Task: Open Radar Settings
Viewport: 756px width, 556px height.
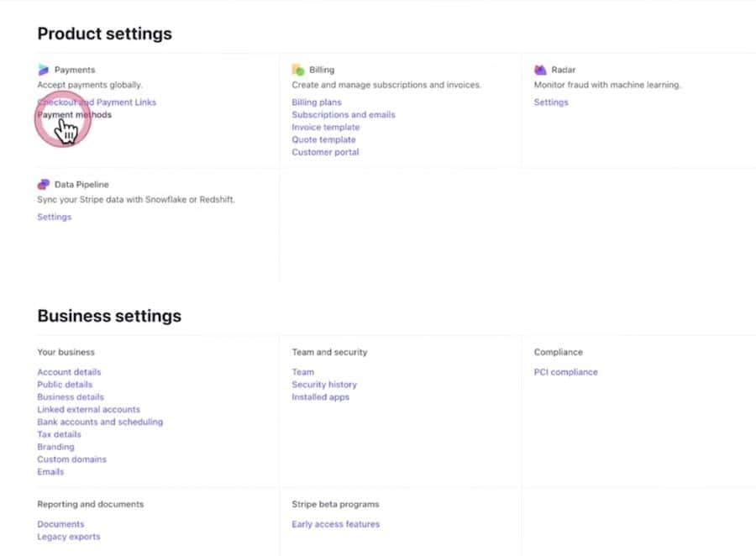Action: coord(551,102)
